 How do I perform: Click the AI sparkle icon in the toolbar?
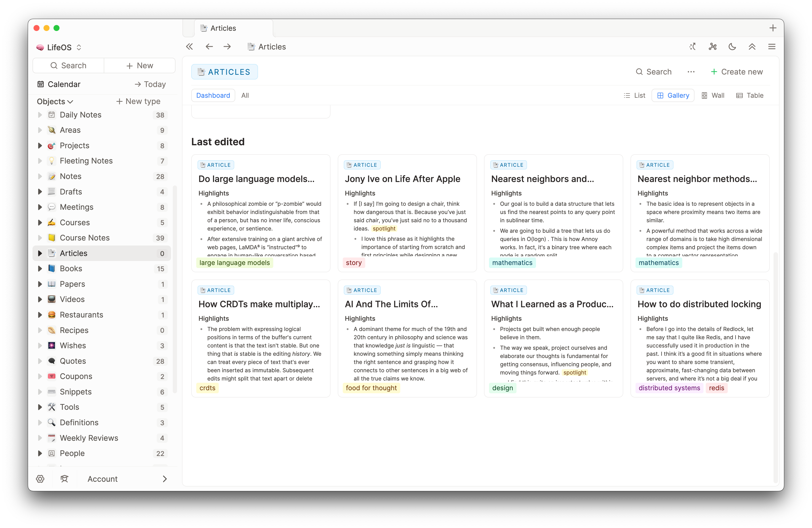pos(692,47)
